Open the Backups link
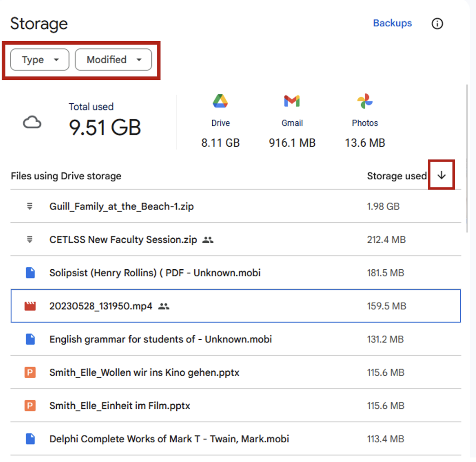This screenshot has width=476, height=462. [392, 23]
